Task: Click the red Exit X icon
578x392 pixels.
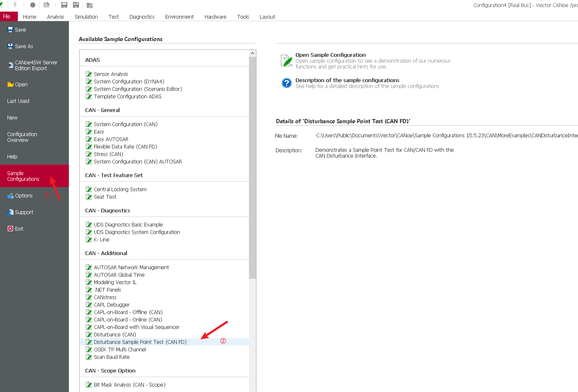Action: 10,229
